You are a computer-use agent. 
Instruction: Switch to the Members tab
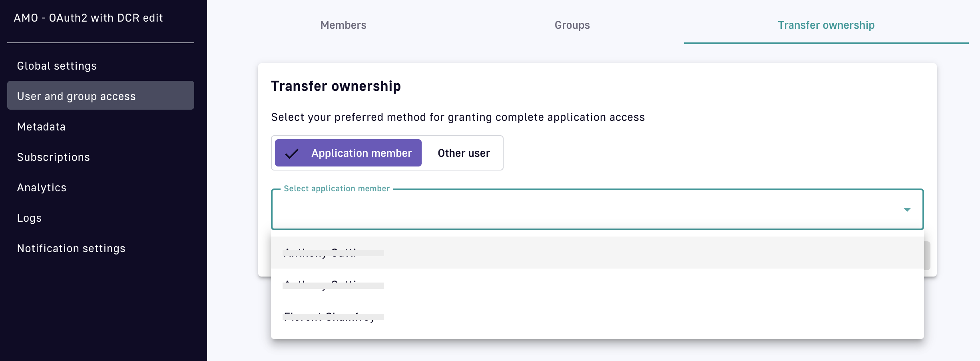343,25
